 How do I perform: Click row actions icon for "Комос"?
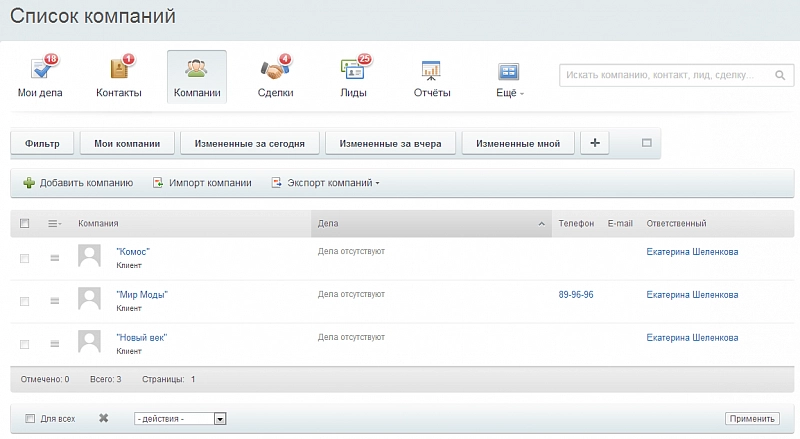click(55, 258)
